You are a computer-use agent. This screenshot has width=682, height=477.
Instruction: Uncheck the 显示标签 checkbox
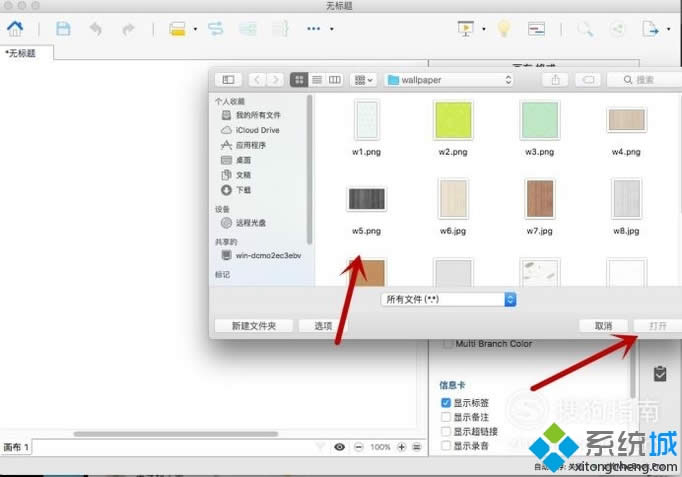click(445, 403)
